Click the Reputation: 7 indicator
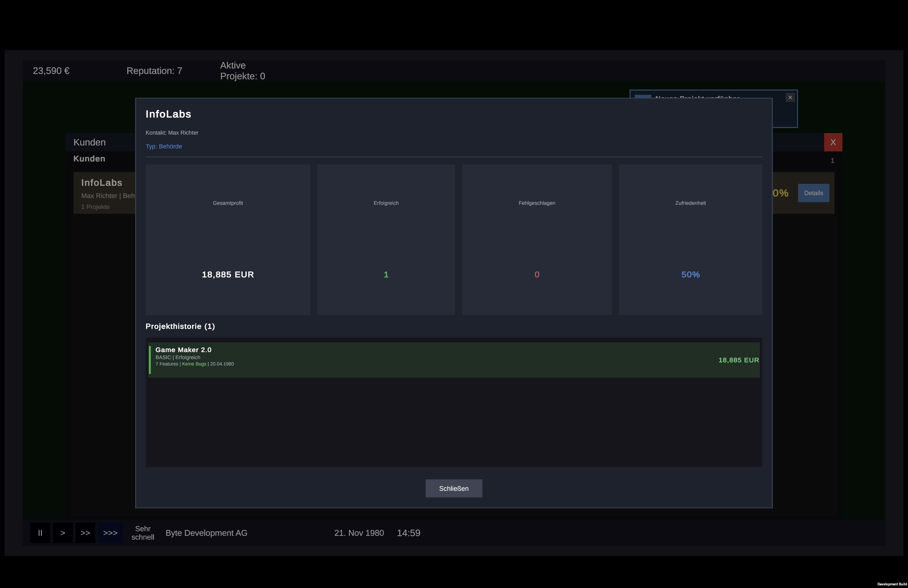This screenshot has height=588, width=908. click(154, 71)
